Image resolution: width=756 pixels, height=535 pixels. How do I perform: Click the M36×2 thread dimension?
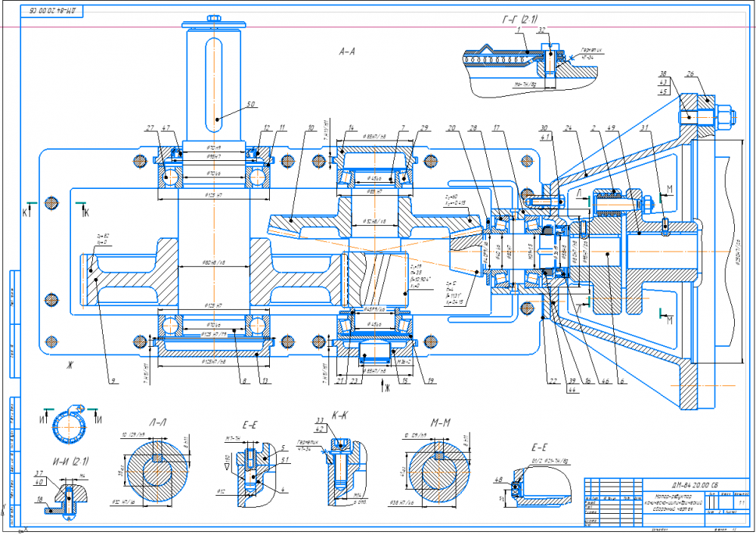tap(404, 360)
